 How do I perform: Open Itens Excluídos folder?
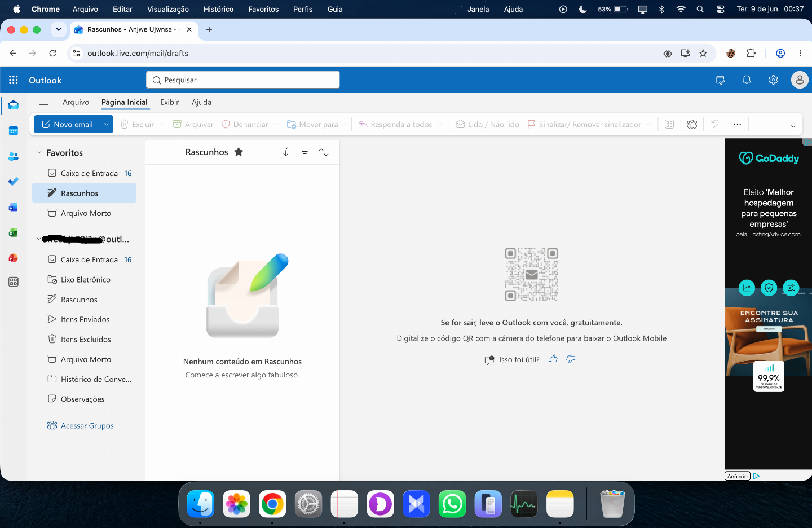coord(85,340)
